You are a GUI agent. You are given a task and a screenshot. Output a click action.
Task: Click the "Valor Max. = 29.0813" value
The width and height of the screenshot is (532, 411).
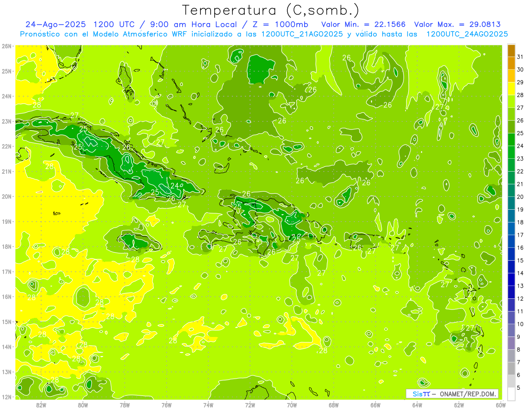pyautogui.click(x=457, y=24)
